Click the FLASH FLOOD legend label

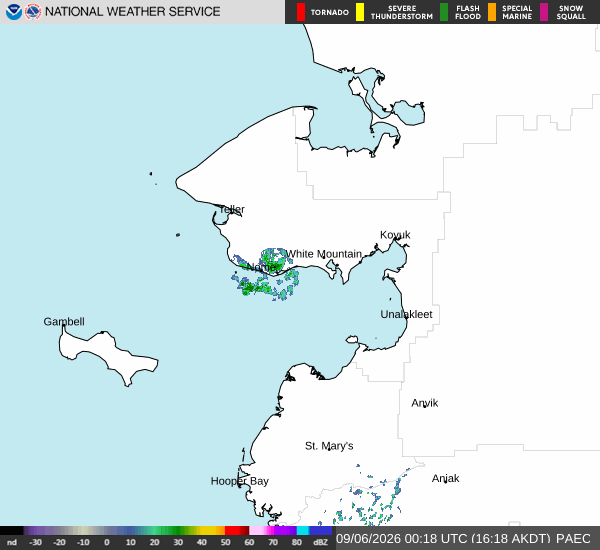(x=468, y=12)
